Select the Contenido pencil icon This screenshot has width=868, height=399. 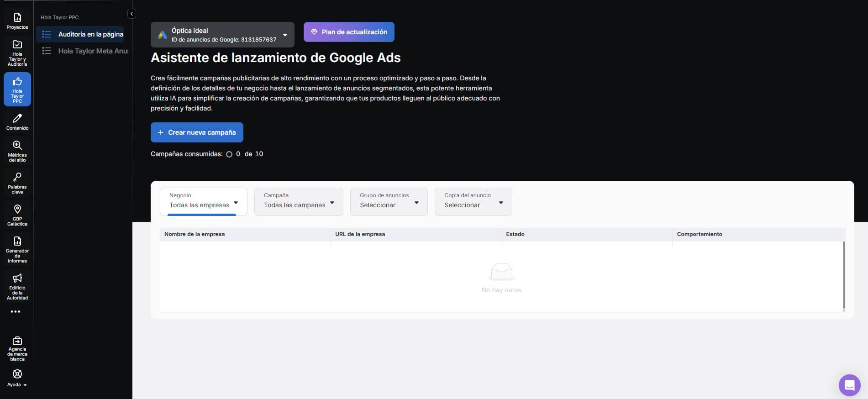[17, 121]
